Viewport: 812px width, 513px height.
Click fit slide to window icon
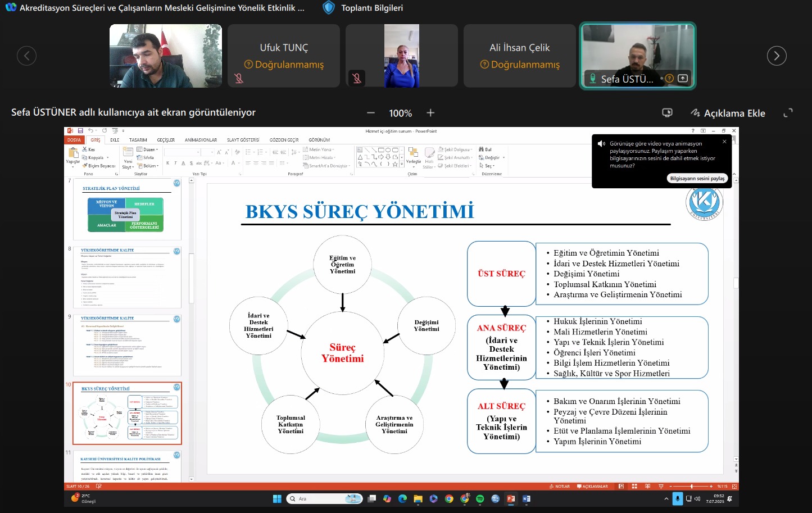click(x=734, y=487)
